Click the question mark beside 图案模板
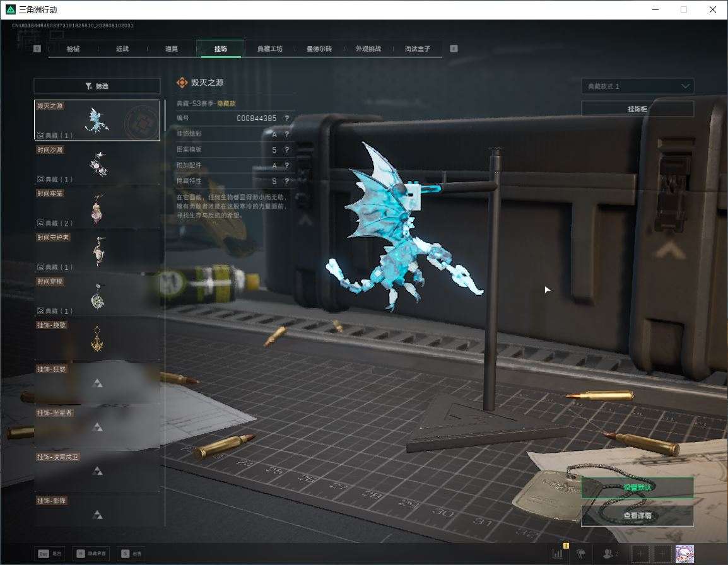The image size is (728, 565). pos(287,149)
